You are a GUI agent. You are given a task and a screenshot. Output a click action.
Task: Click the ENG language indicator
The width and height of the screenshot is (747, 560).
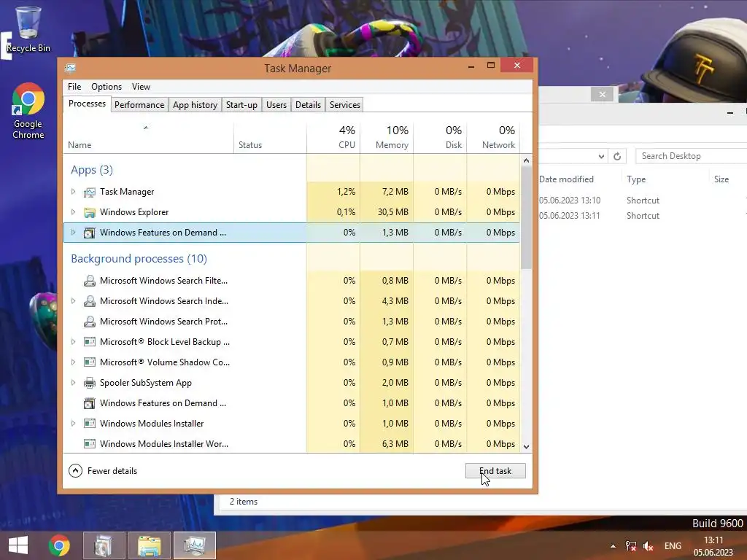pos(673,546)
